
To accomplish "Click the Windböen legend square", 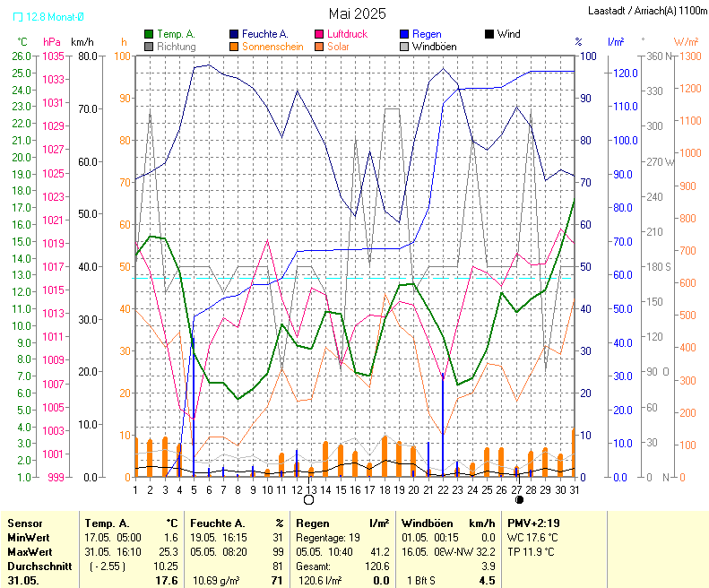I will coord(404,46).
